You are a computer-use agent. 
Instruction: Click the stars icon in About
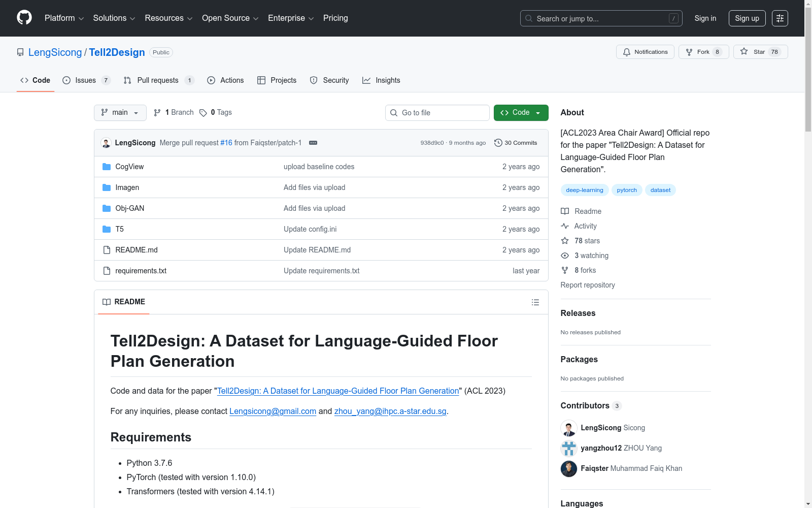click(x=565, y=241)
